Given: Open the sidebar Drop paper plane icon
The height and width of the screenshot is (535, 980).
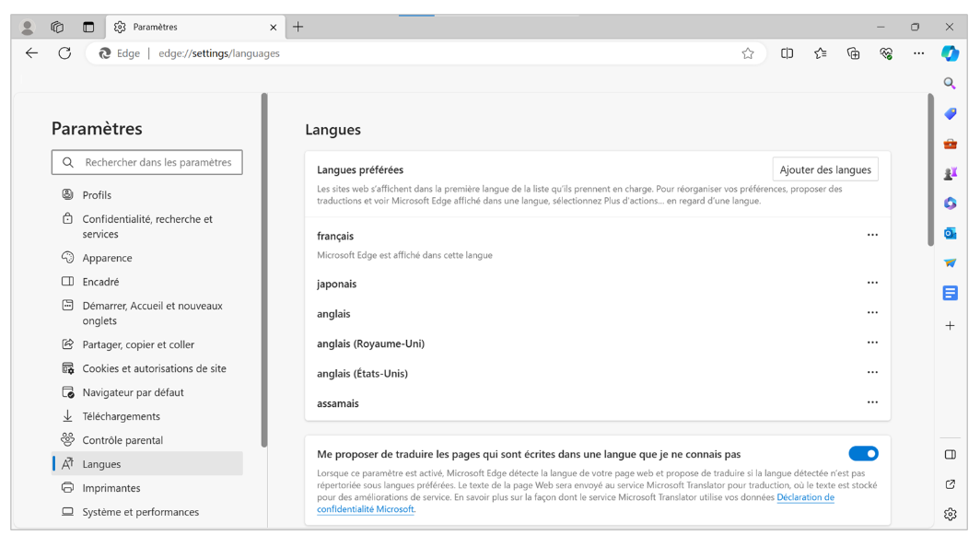Looking at the screenshot, I should pos(950,263).
